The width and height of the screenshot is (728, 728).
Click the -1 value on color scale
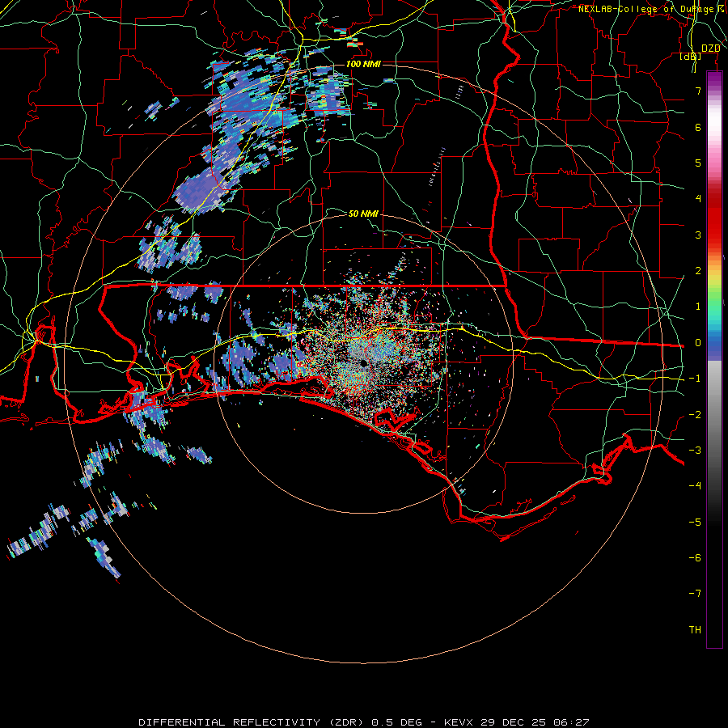coord(695,379)
